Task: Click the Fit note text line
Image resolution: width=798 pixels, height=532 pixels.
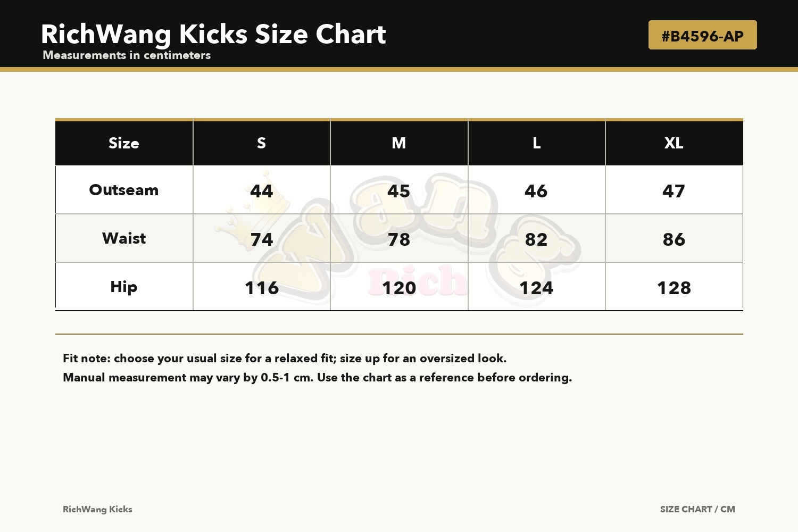Action: coord(285,359)
